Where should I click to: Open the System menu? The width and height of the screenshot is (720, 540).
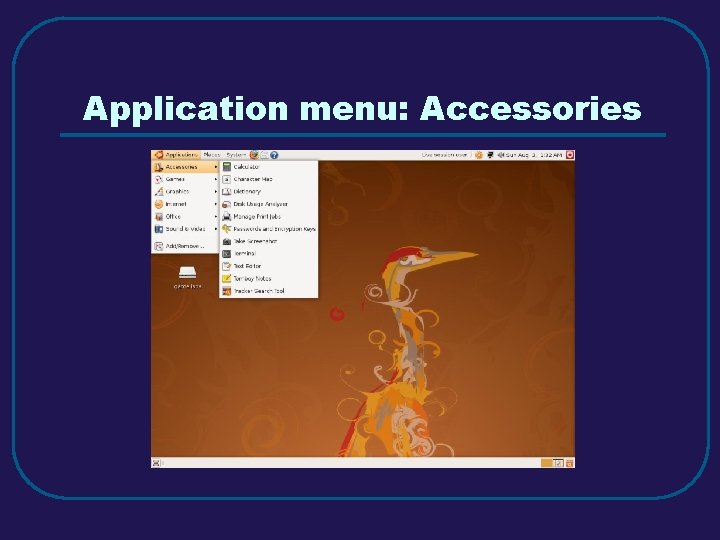(x=236, y=155)
